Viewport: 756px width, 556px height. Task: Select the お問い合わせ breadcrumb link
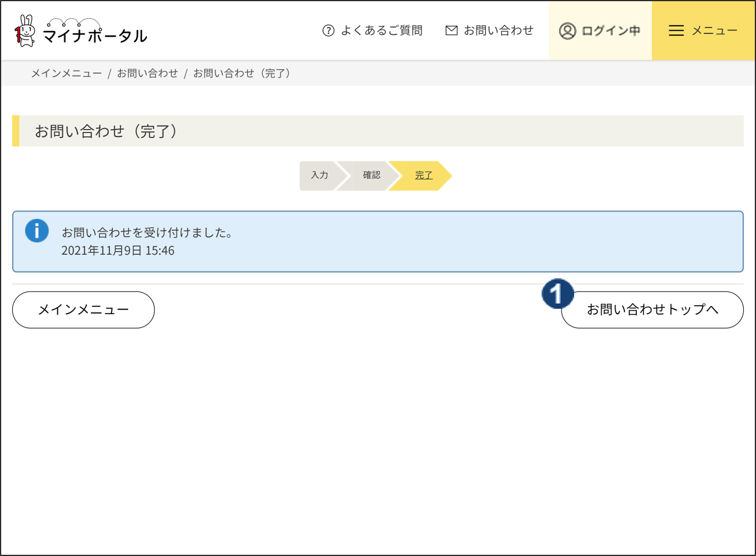coord(147,73)
